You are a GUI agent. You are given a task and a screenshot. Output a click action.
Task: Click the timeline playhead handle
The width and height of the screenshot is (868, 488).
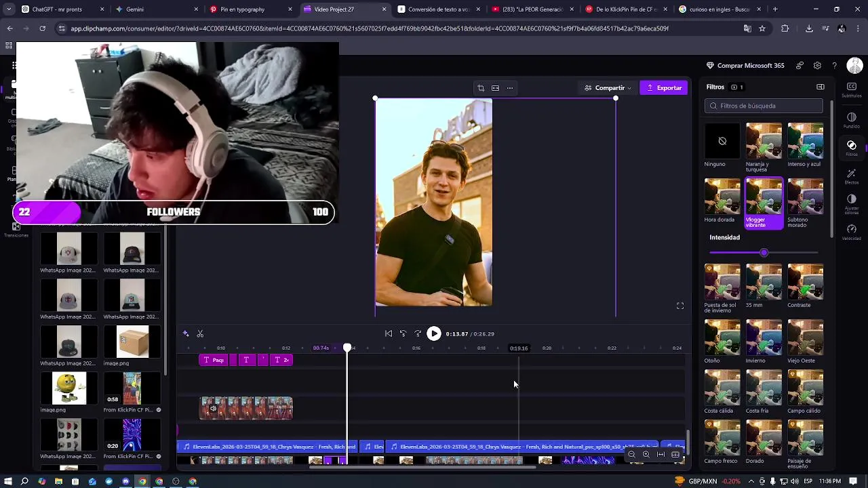point(347,348)
